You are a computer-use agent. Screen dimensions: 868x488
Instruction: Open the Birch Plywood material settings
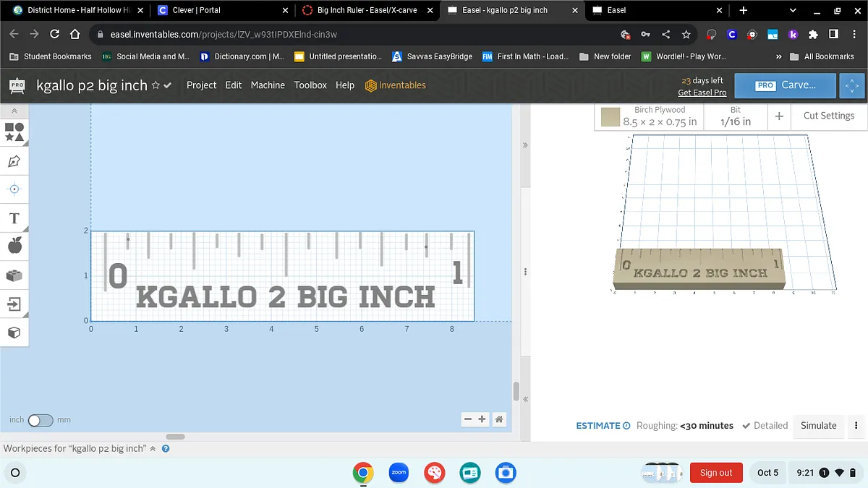659,116
